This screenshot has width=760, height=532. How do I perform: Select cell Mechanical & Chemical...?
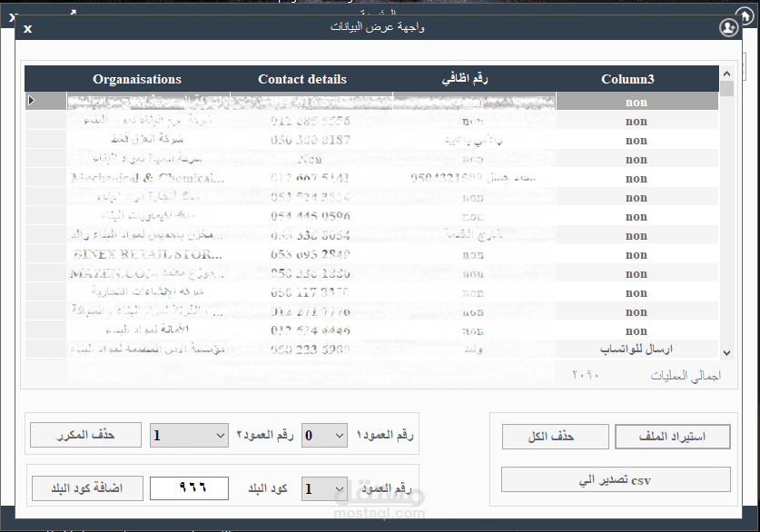coord(148,178)
